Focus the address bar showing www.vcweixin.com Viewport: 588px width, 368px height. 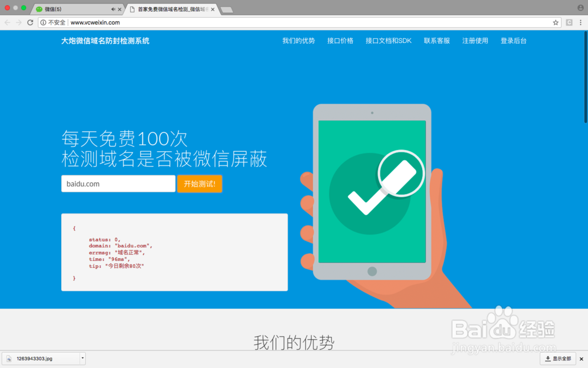(x=300, y=22)
